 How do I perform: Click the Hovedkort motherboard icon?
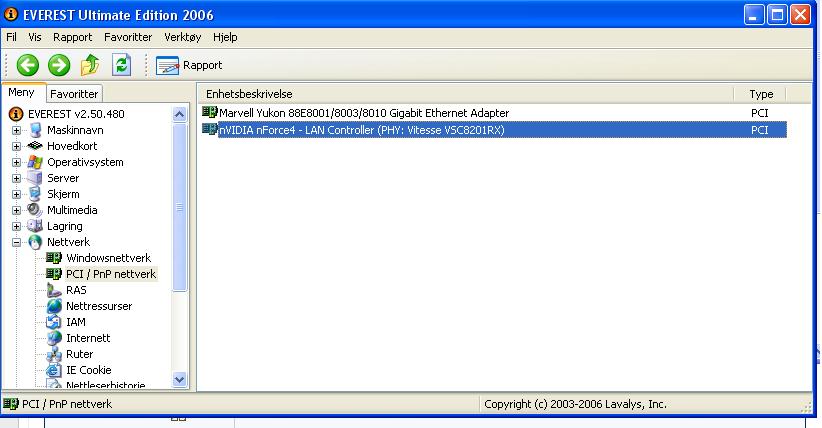point(35,146)
